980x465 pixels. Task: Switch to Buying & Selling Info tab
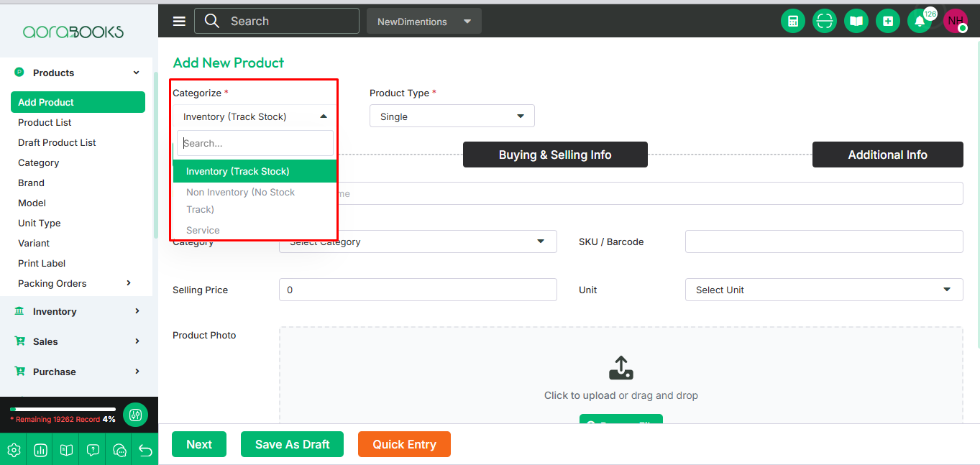555,155
